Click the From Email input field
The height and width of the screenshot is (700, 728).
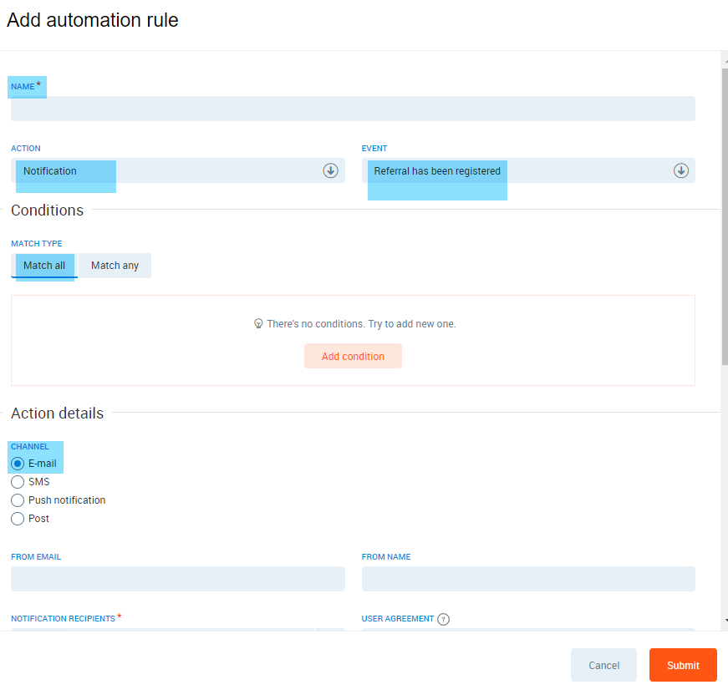click(177, 579)
